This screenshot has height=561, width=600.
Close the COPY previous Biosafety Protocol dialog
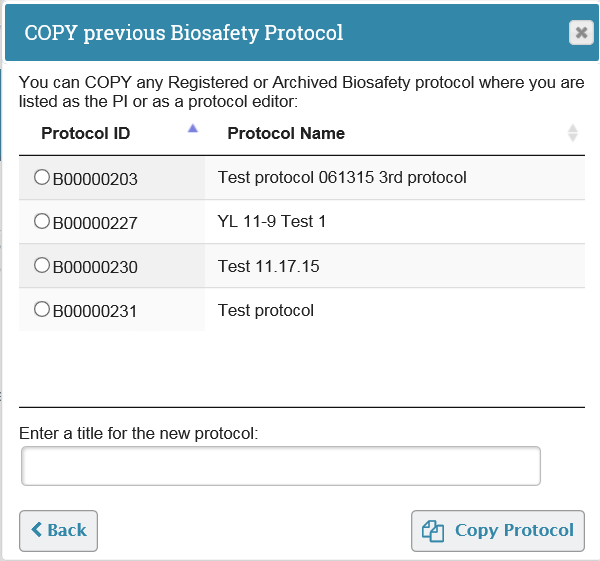coord(581,33)
